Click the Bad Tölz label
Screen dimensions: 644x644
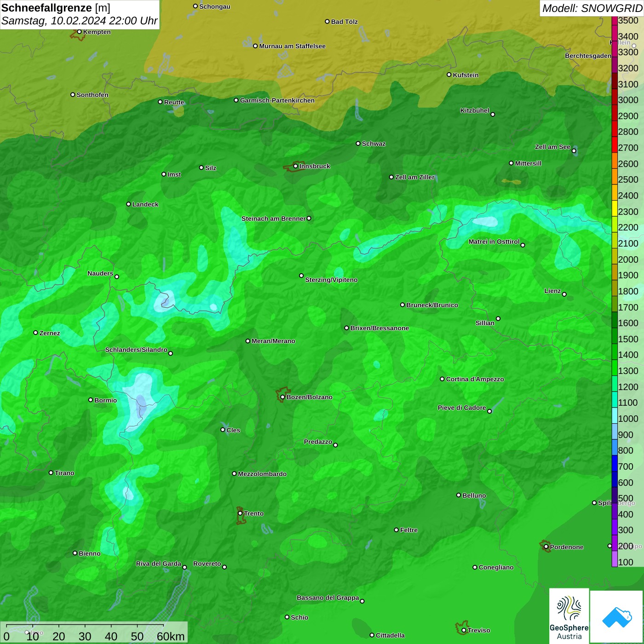tap(344, 22)
